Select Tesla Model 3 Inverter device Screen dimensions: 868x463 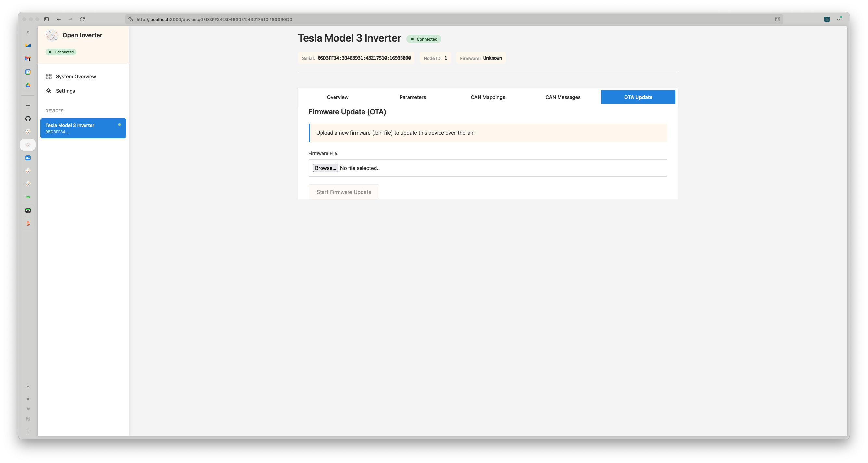tap(83, 128)
